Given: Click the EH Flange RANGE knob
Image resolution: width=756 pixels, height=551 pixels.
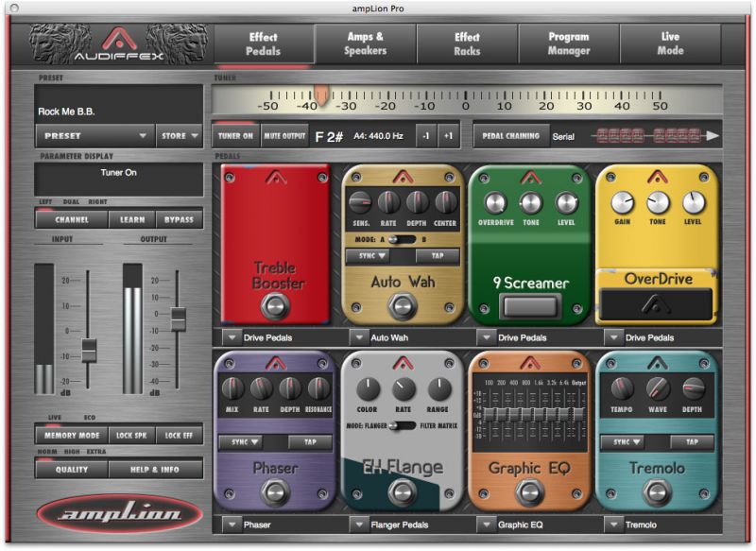Looking at the screenshot, I should point(438,389).
